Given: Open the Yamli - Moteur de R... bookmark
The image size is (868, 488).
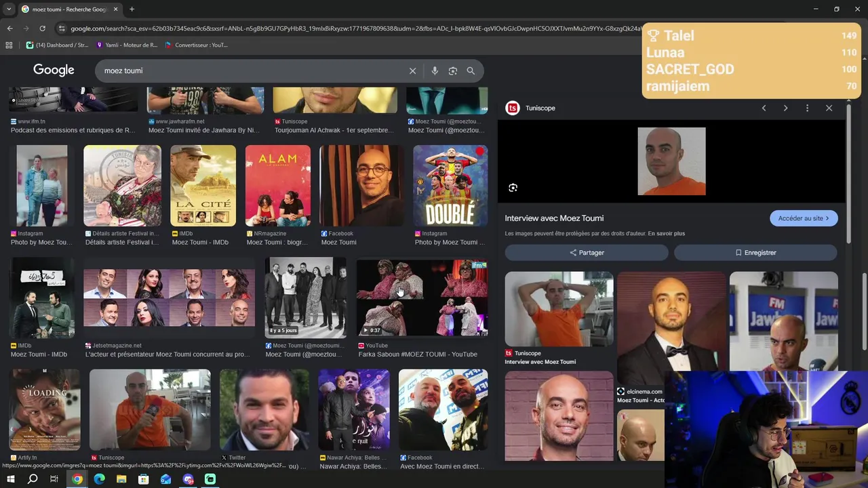Looking at the screenshot, I should pyautogui.click(x=127, y=45).
